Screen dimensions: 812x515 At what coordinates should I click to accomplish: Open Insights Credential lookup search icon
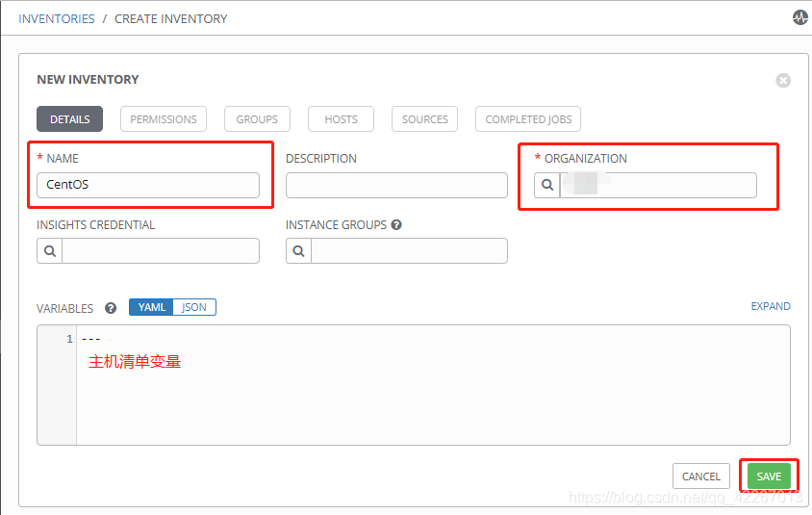[x=50, y=251]
